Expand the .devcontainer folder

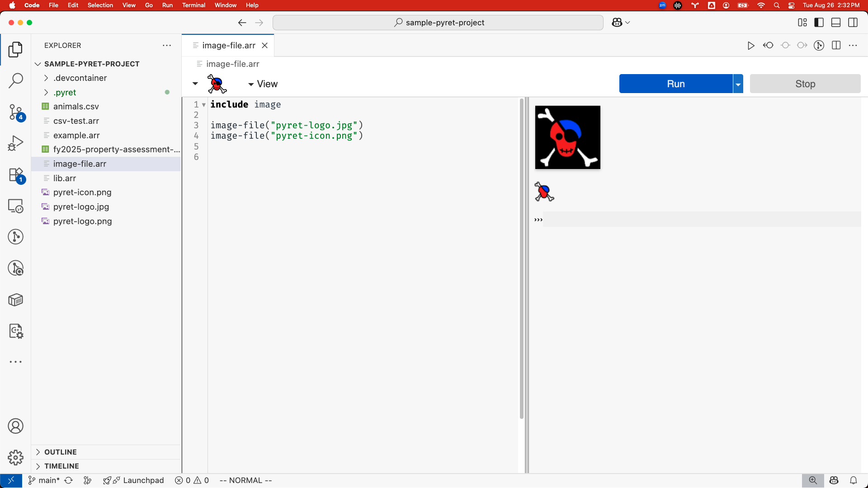coord(46,78)
